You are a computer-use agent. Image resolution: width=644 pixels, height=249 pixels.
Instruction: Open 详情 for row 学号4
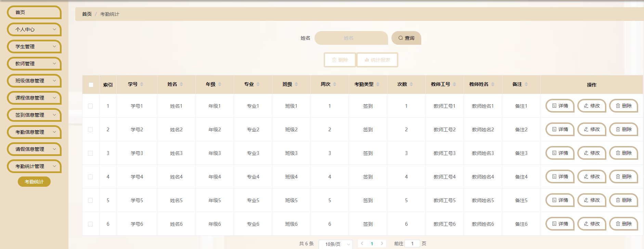point(559,176)
